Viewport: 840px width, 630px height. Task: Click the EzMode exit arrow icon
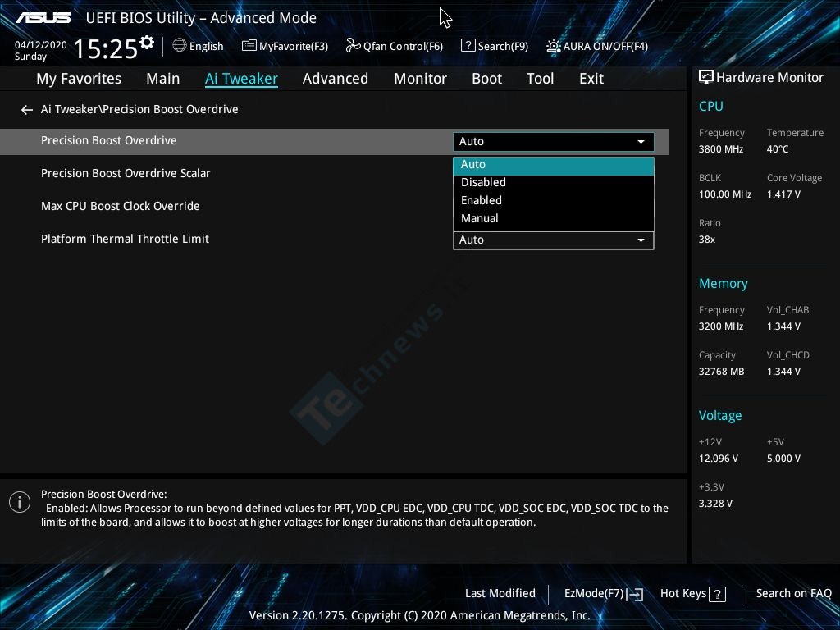(x=635, y=594)
